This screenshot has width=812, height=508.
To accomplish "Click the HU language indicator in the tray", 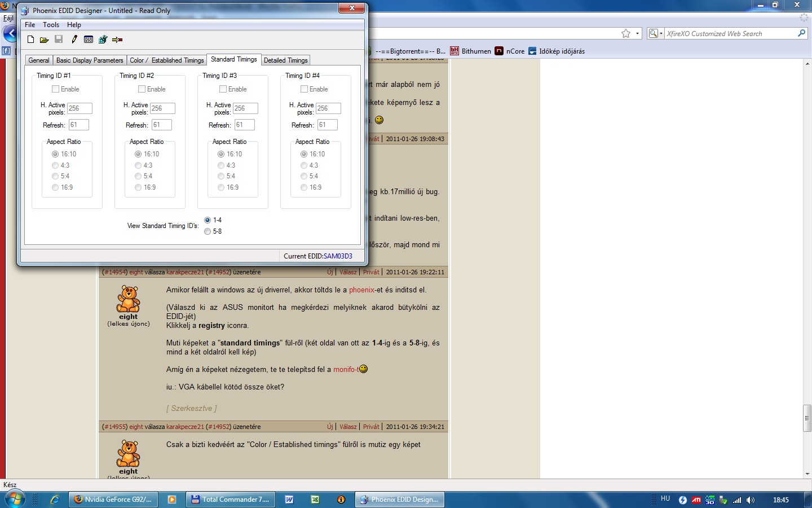I will (x=665, y=499).
